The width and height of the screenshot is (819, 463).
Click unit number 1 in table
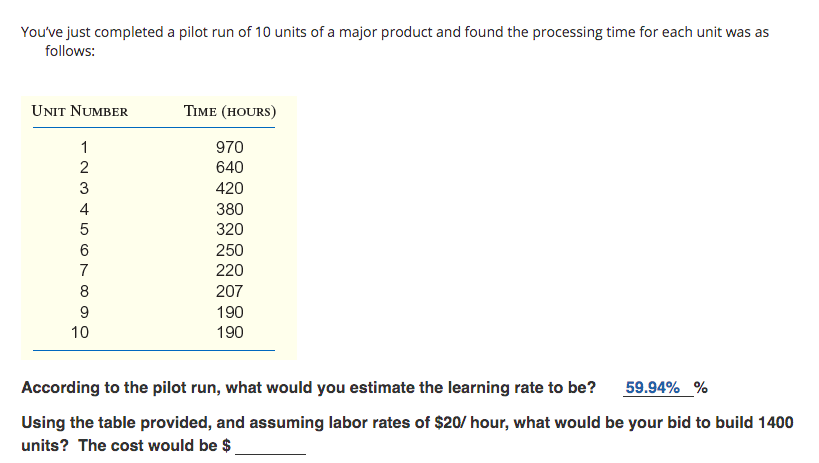click(x=84, y=147)
